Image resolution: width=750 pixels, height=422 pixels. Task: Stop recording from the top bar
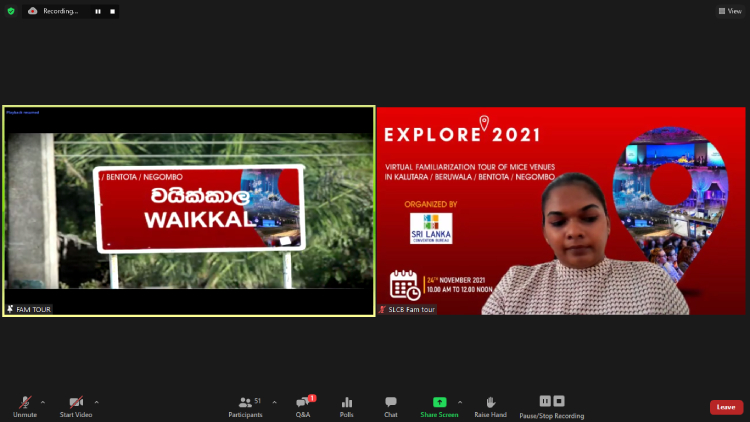coord(112,11)
